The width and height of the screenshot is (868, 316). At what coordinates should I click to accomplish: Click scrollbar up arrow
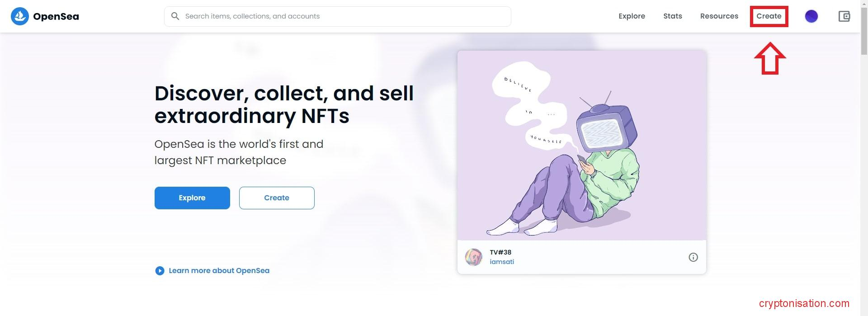click(864, 4)
